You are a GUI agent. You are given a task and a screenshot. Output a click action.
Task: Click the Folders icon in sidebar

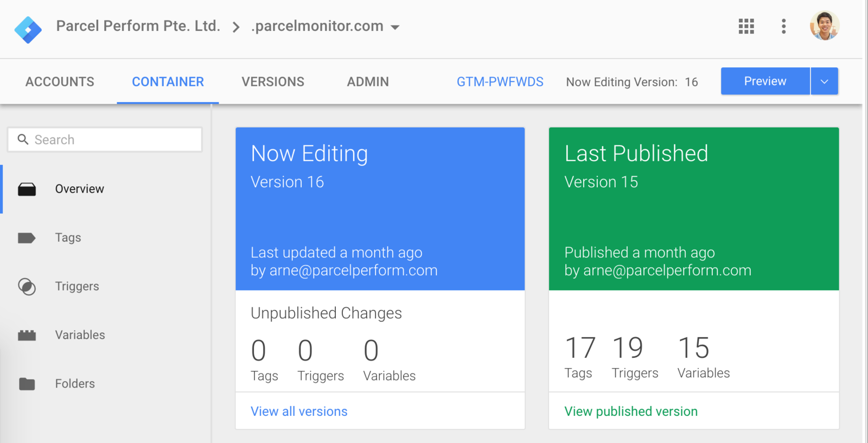(x=27, y=384)
